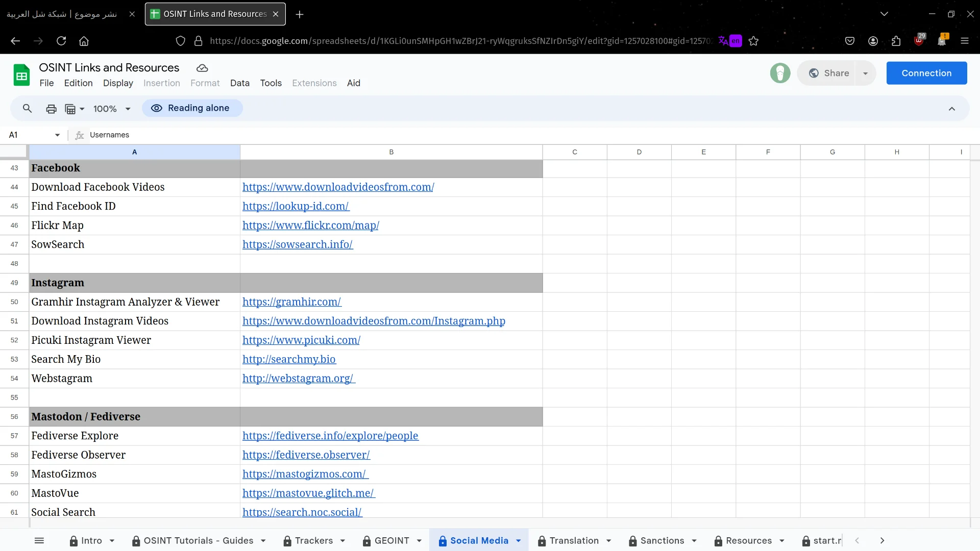This screenshot has height=551, width=980.
Task: Click the Reading alone view-only pill
Action: point(192,108)
